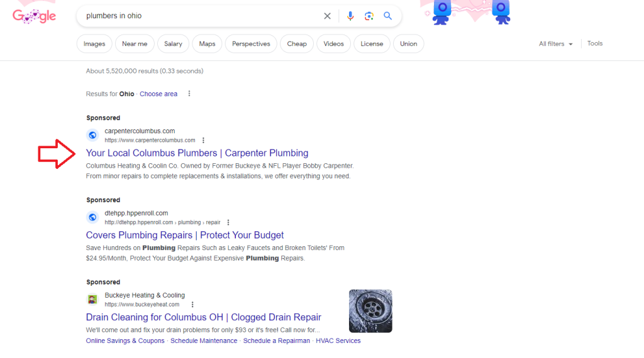Click the Google logo
Image resolution: width=644 pixels, height=358 pixels.
(34, 16)
